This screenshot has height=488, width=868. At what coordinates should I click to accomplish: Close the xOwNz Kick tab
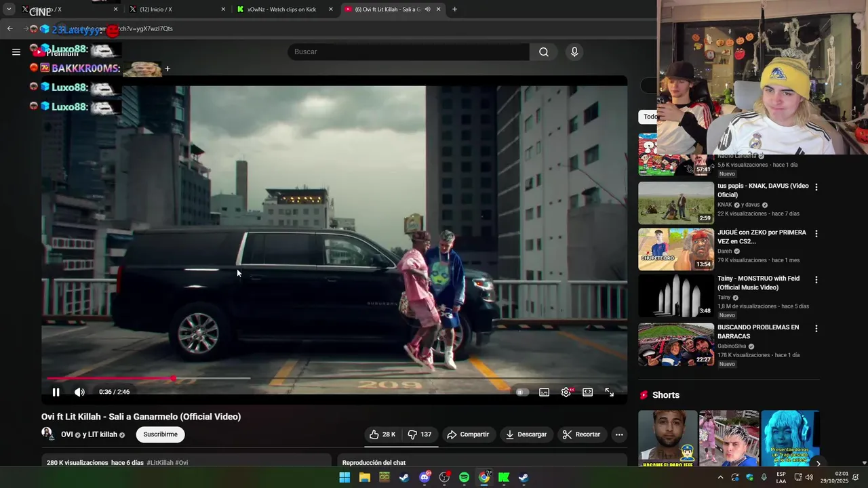331,9
